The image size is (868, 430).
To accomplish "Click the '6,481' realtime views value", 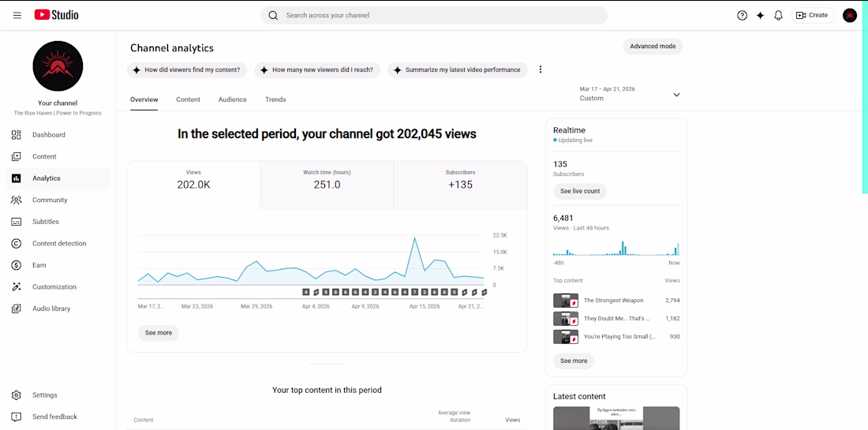I will tap(563, 218).
